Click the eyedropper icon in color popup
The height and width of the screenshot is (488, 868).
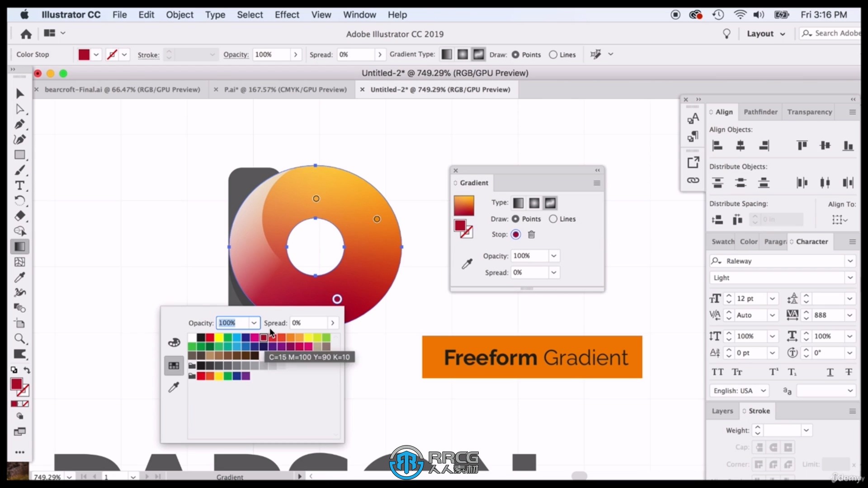(174, 387)
